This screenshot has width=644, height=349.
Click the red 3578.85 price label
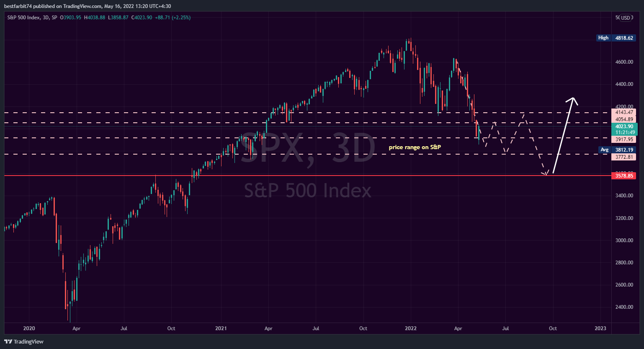[624, 176]
